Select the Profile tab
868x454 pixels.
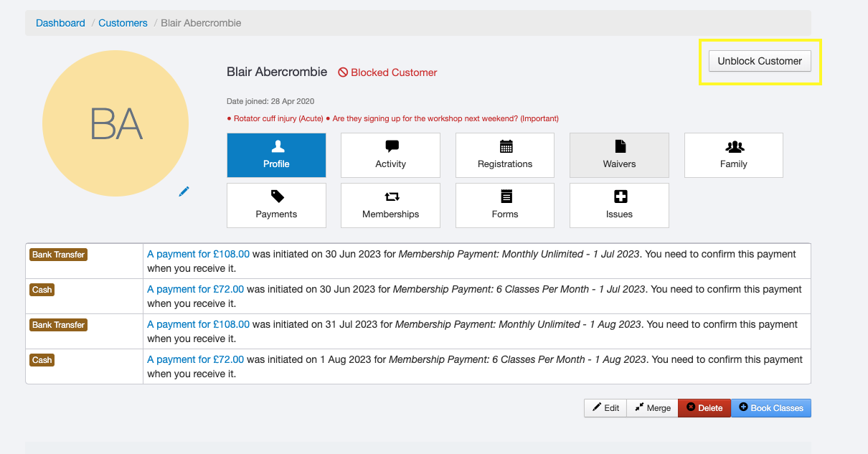coord(276,155)
